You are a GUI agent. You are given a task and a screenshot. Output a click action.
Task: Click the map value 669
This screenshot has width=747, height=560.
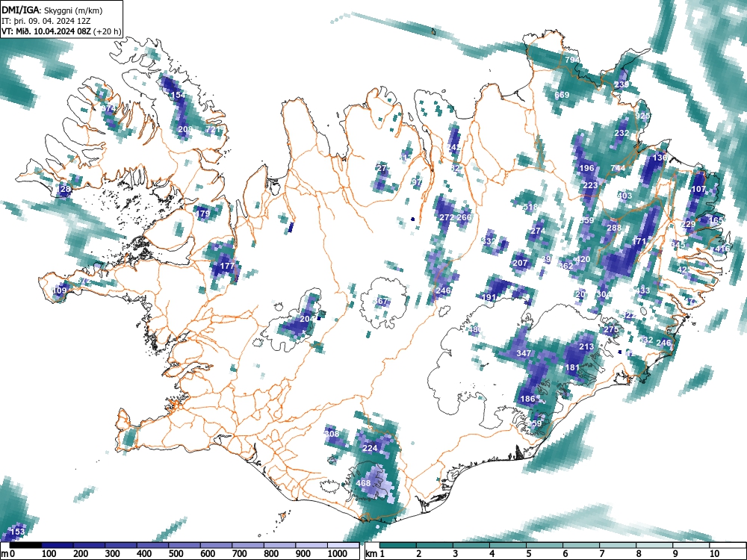(562, 95)
